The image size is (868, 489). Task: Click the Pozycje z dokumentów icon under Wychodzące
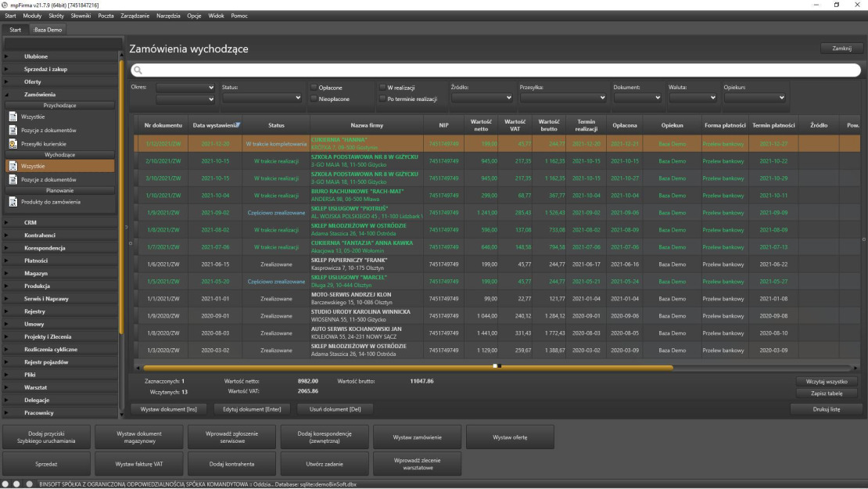tap(13, 179)
